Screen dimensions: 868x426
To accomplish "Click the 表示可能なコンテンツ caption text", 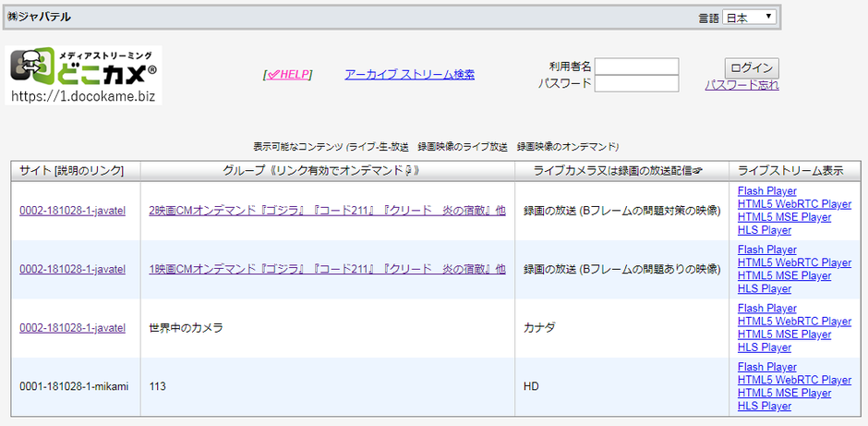I will click(436, 147).
